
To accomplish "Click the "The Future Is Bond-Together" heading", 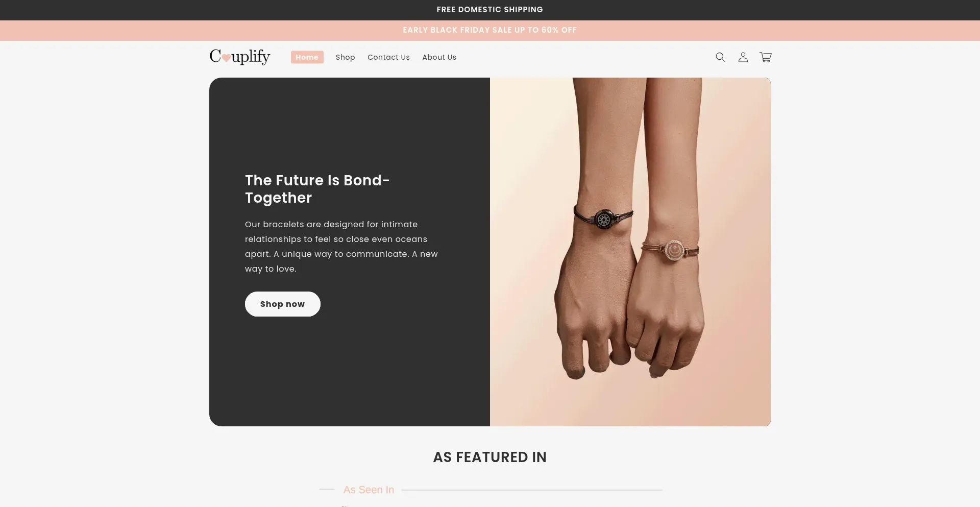I will tap(317, 189).
